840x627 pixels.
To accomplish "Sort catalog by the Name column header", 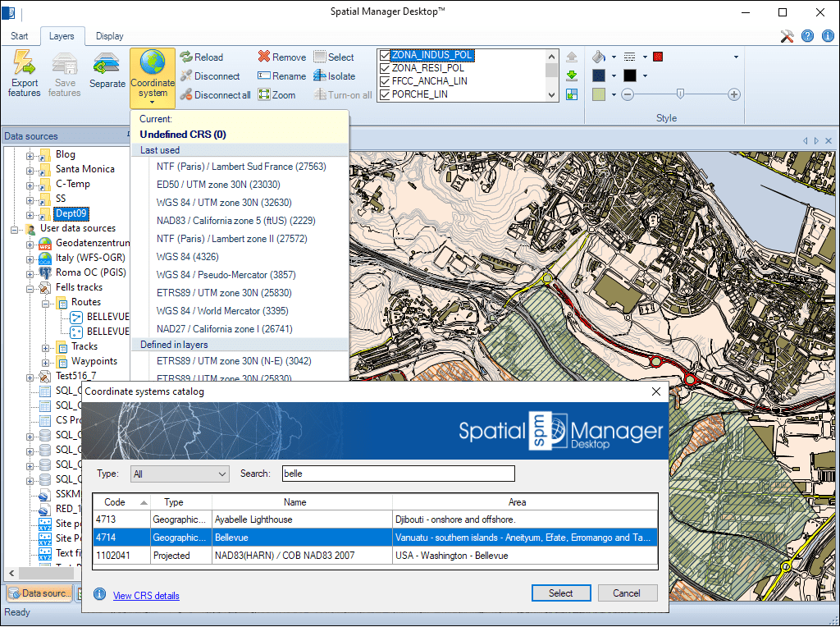I will (x=302, y=502).
